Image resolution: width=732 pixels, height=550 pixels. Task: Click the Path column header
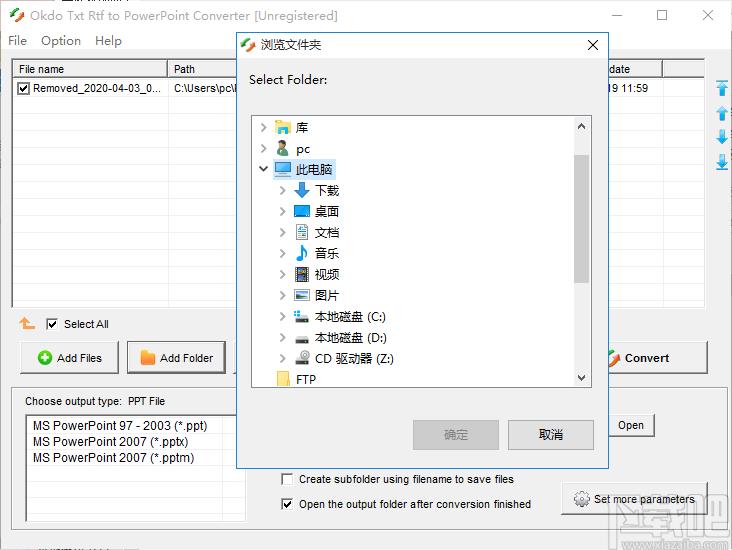tap(202, 69)
